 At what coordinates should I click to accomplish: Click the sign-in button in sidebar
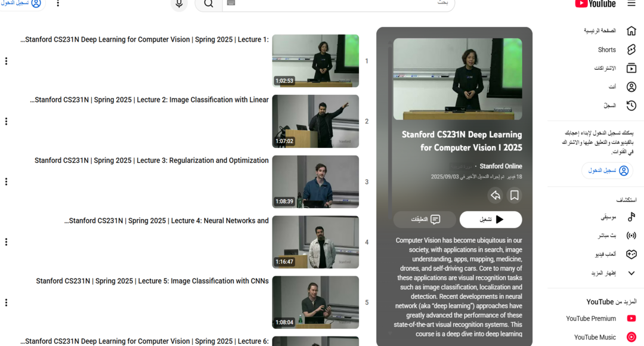coord(608,171)
